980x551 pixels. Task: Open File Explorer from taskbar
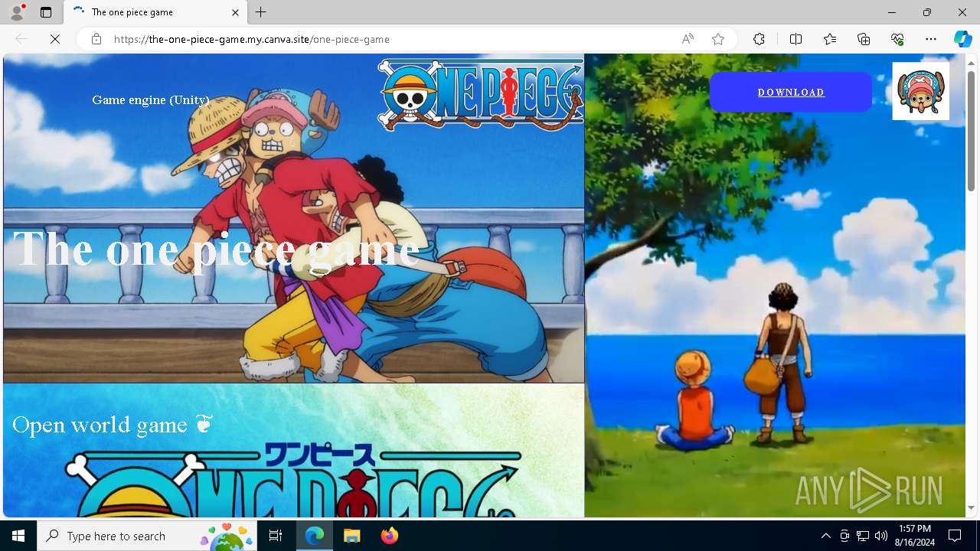pos(351,536)
